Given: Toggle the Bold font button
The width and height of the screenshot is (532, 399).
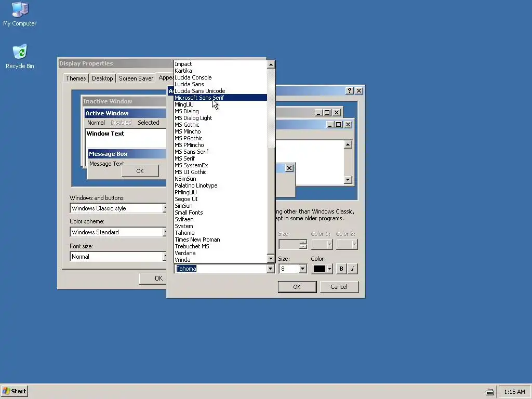Looking at the screenshot, I should pos(341,269).
